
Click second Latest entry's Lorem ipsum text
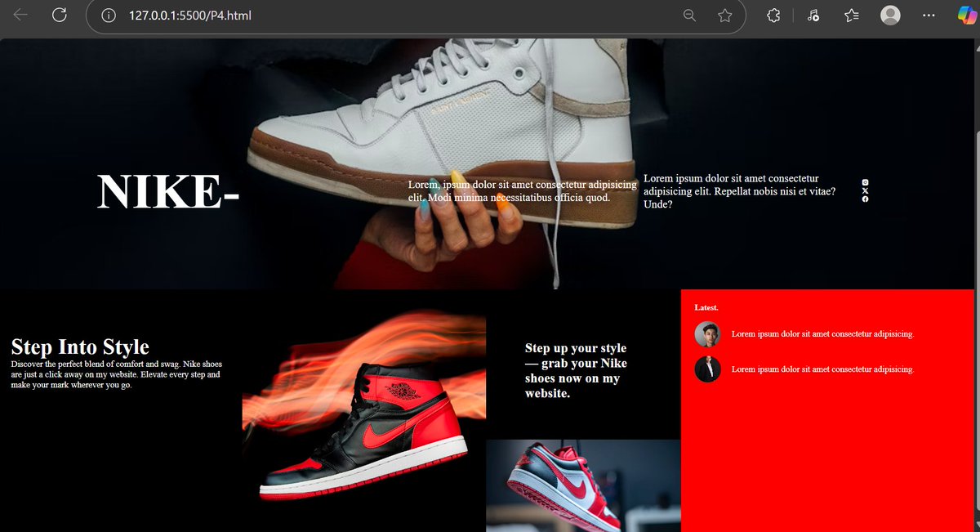tap(822, 369)
